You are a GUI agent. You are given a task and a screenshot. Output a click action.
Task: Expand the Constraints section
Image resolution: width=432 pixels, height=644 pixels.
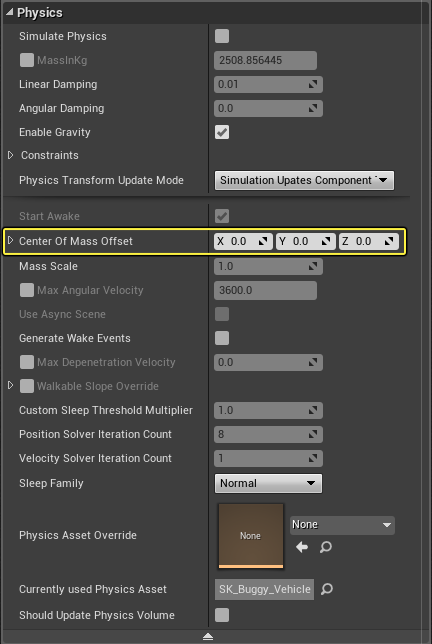point(11,155)
